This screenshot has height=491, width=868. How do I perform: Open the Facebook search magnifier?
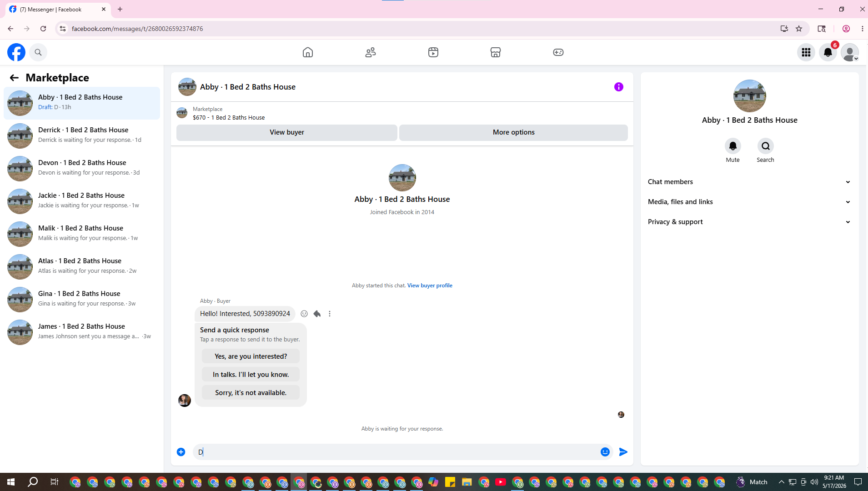tap(38, 52)
